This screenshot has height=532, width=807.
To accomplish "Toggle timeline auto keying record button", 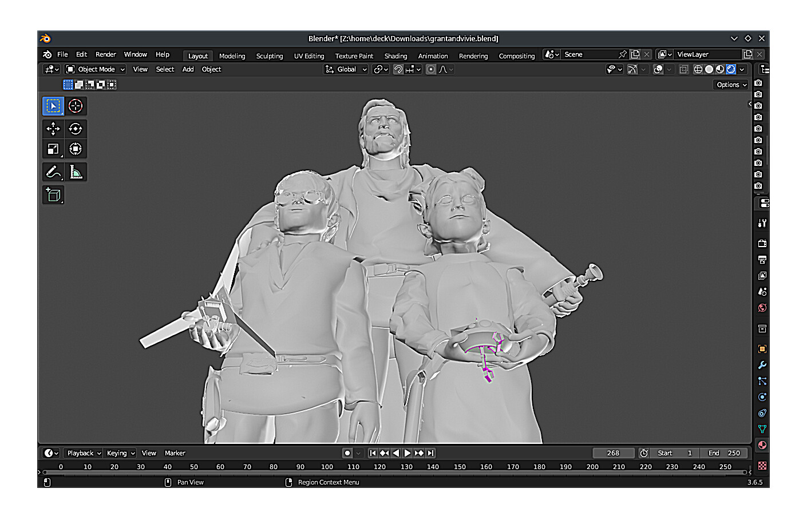I will [347, 453].
